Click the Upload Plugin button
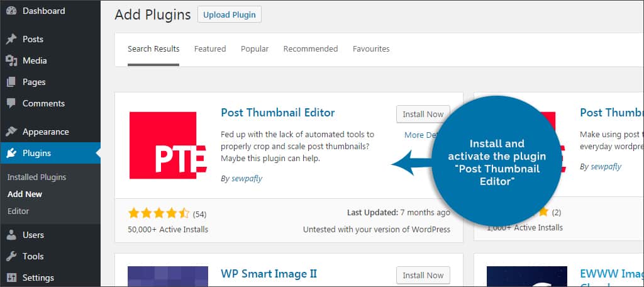Image resolution: width=644 pixels, height=287 pixels. 229,14
